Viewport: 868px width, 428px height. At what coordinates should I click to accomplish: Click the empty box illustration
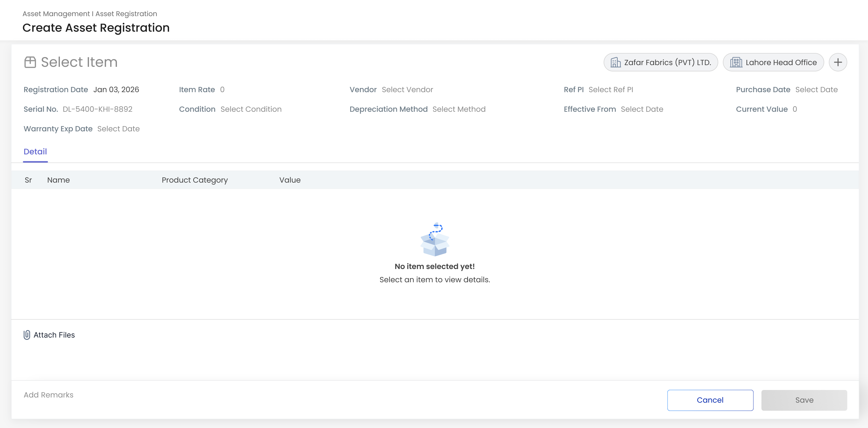point(435,239)
